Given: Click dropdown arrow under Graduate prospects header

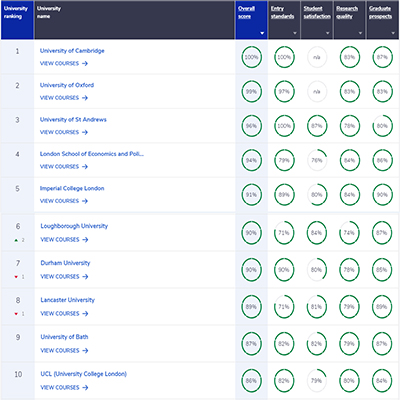Looking at the screenshot, I should 393,33.
